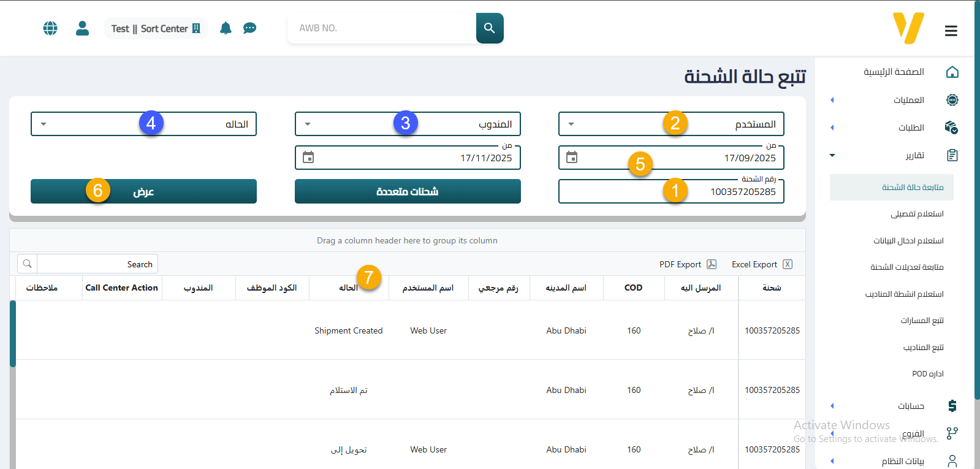The width and height of the screenshot is (980, 469).
Task: Click the Shipment Created status cell
Action: point(349,330)
